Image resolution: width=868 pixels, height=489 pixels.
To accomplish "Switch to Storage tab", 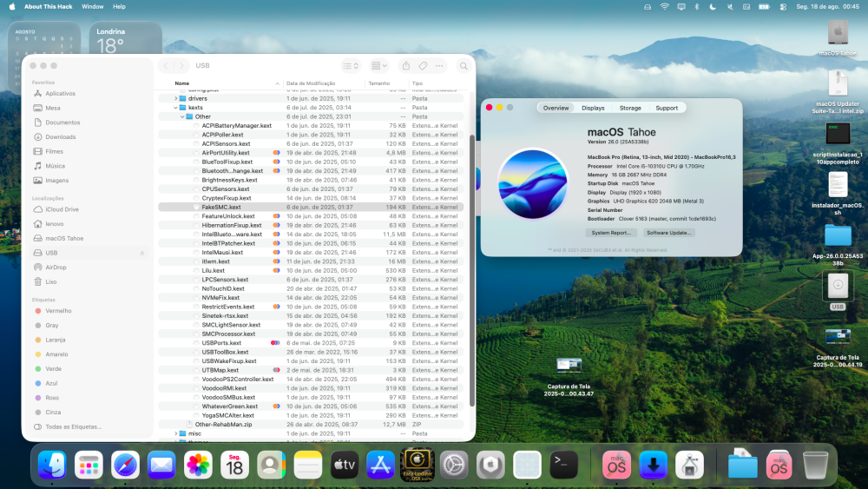I will [630, 108].
